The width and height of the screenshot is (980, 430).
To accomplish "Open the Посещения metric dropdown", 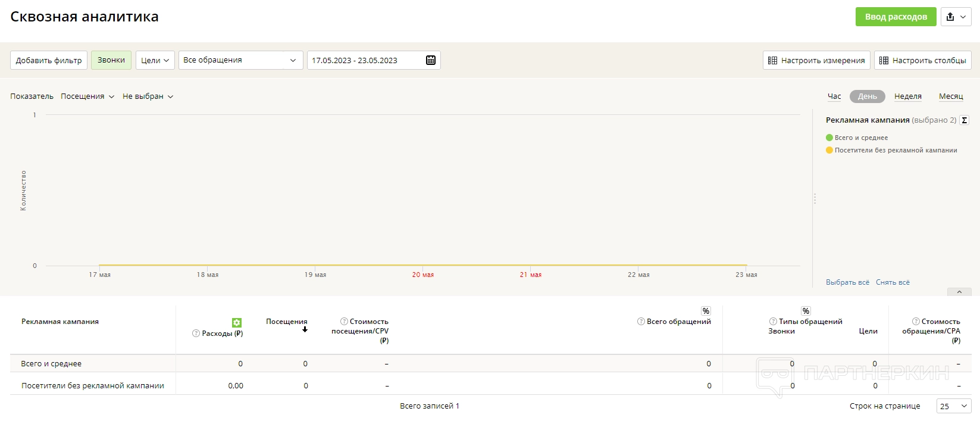I will (x=87, y=96).
